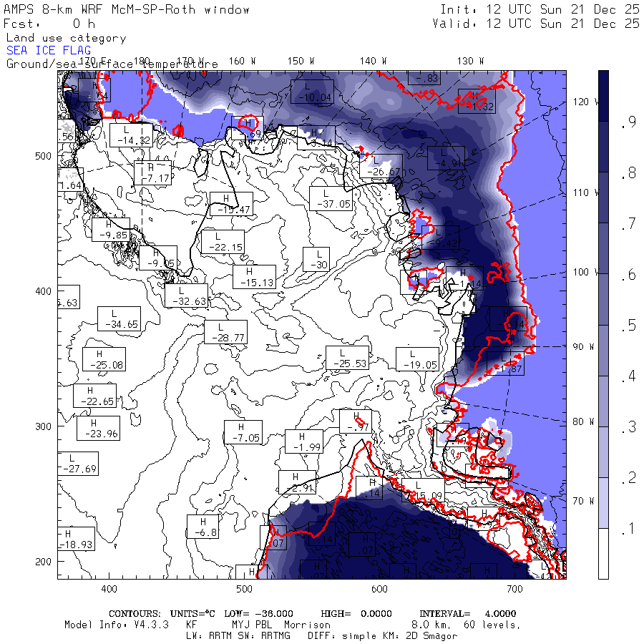Click the '700' grid tick on the horizontal axis
Image resolution: width=644 pixels, height=644 pixels.
click(514, 589)
